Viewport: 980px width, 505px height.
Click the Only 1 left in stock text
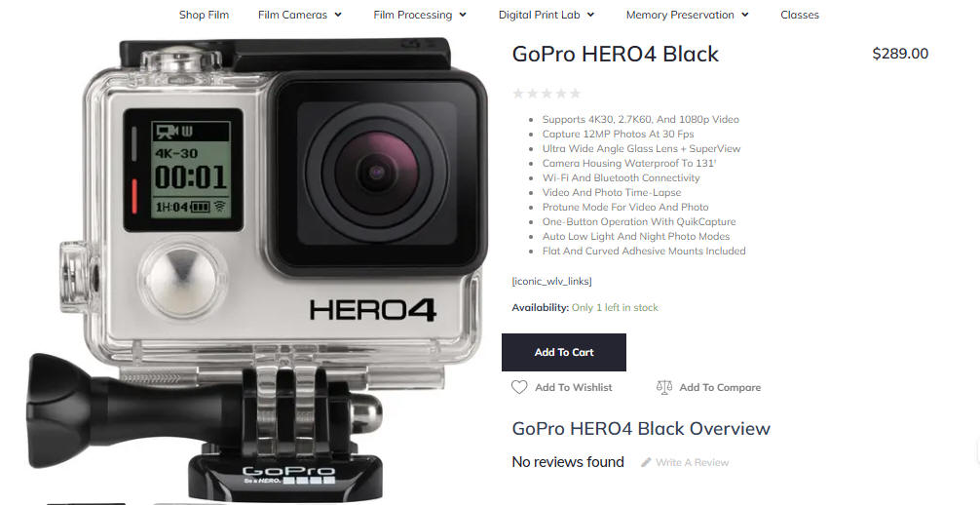[615, 307]
